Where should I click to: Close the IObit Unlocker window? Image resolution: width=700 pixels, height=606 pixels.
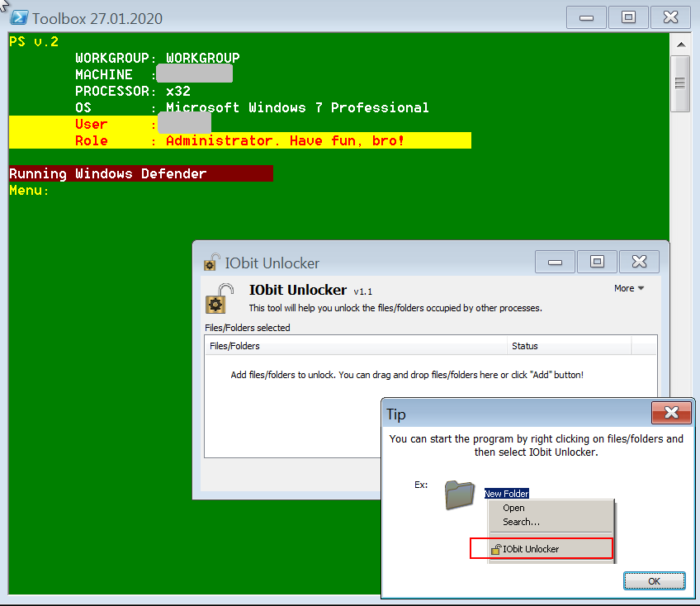[x=639, y=262]
